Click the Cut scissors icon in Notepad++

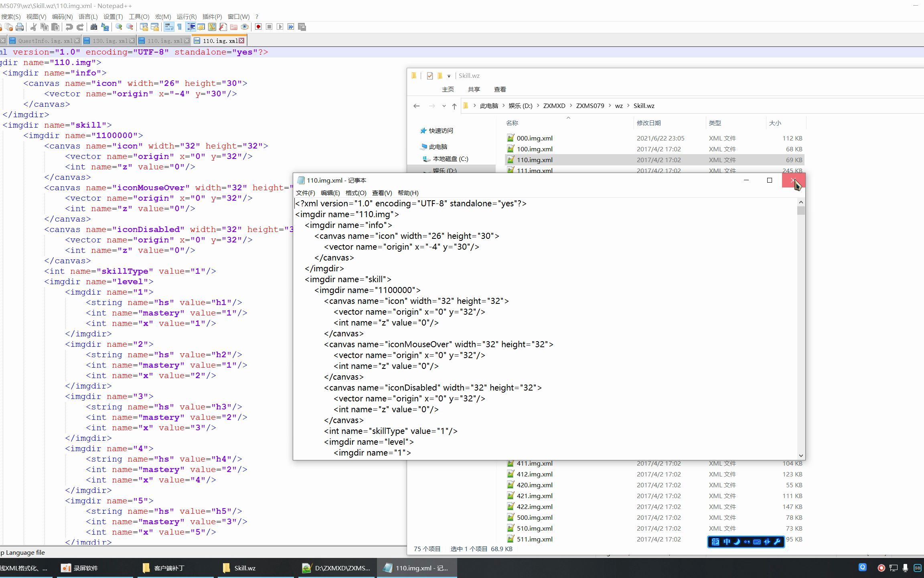[34, 27]
